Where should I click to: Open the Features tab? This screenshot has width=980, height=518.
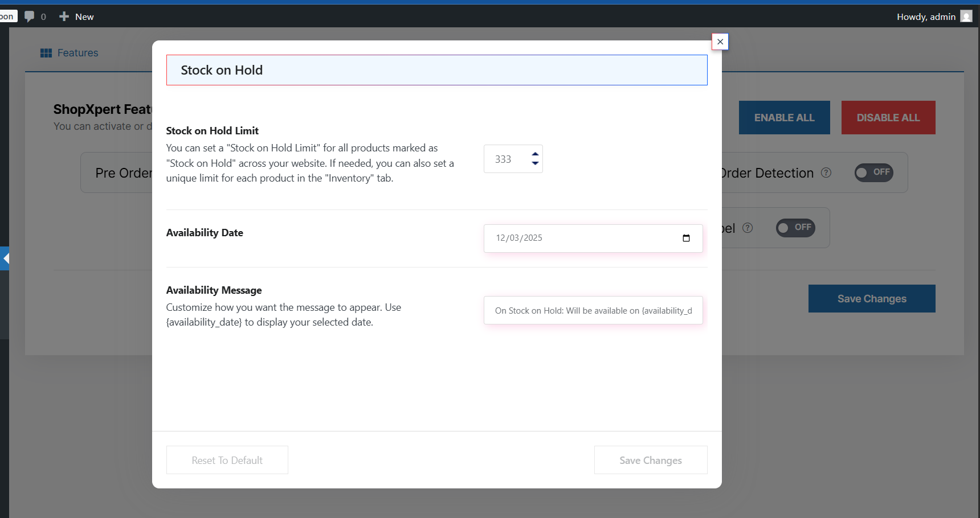click(x=70, y=53)
